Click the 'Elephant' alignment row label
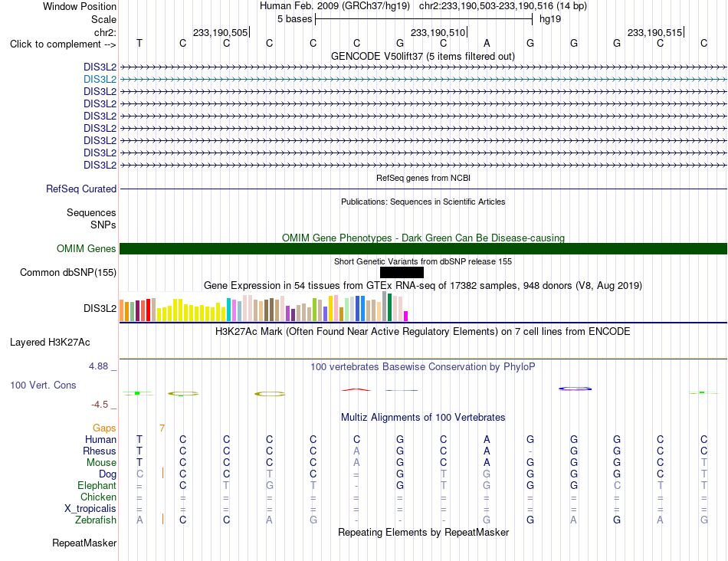This screenshot has height=561, width=728. tap(97, 485)
